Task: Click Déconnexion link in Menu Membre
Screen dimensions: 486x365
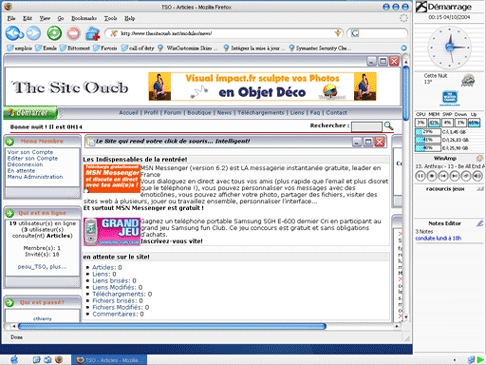Action: pos(25,164)
